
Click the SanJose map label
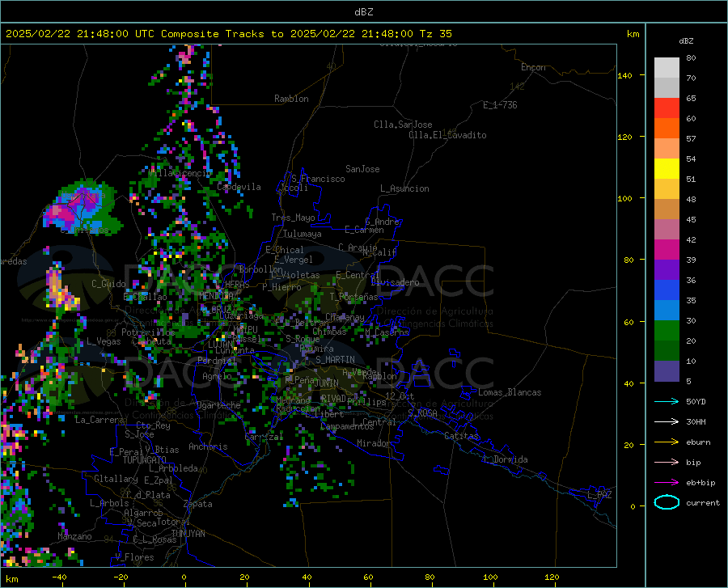(362, 169)
